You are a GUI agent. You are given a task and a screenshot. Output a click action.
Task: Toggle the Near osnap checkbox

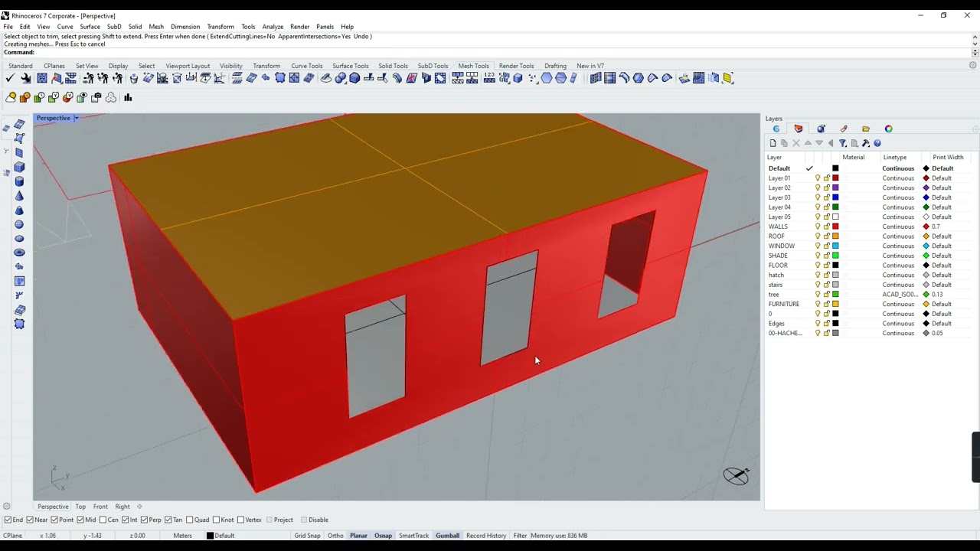pos(30,520)
